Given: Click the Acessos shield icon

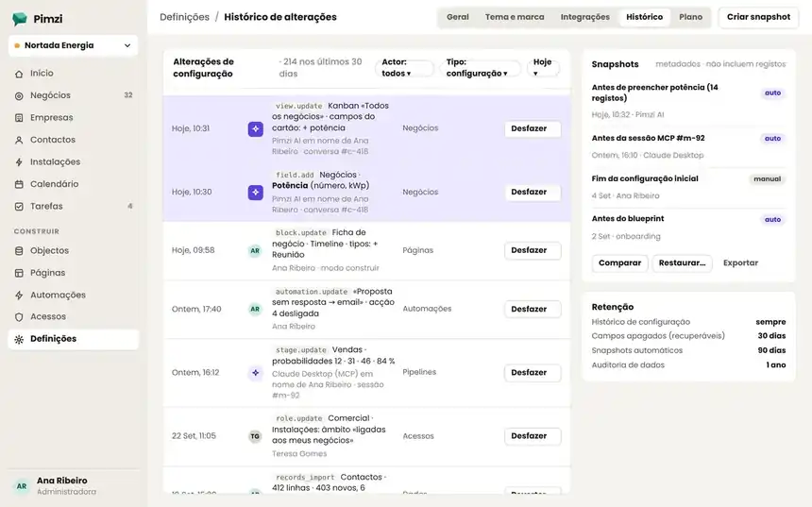Looking at the screenshot, I should [19, 317].
